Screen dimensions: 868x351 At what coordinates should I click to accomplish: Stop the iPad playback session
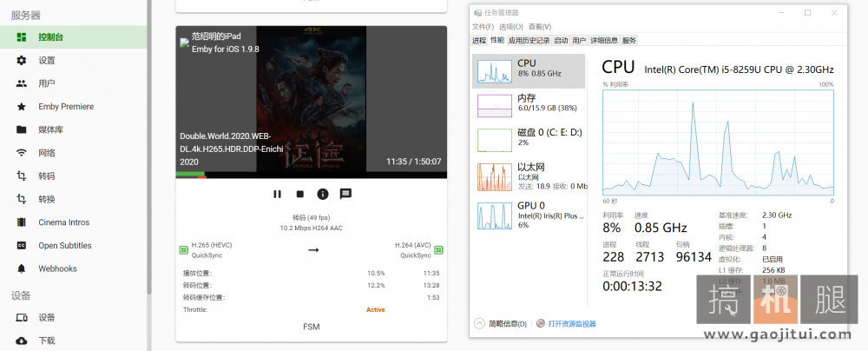coord(300,194)
